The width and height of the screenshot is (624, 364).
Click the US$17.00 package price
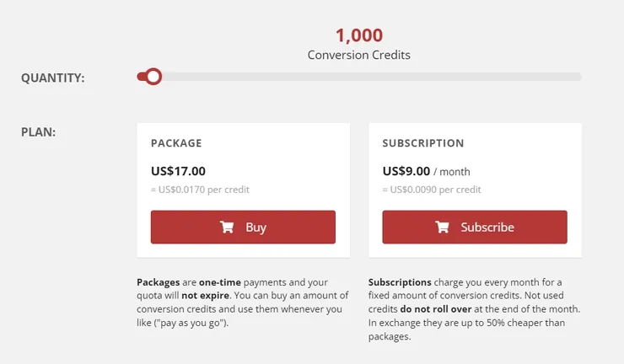coord(178,171)
